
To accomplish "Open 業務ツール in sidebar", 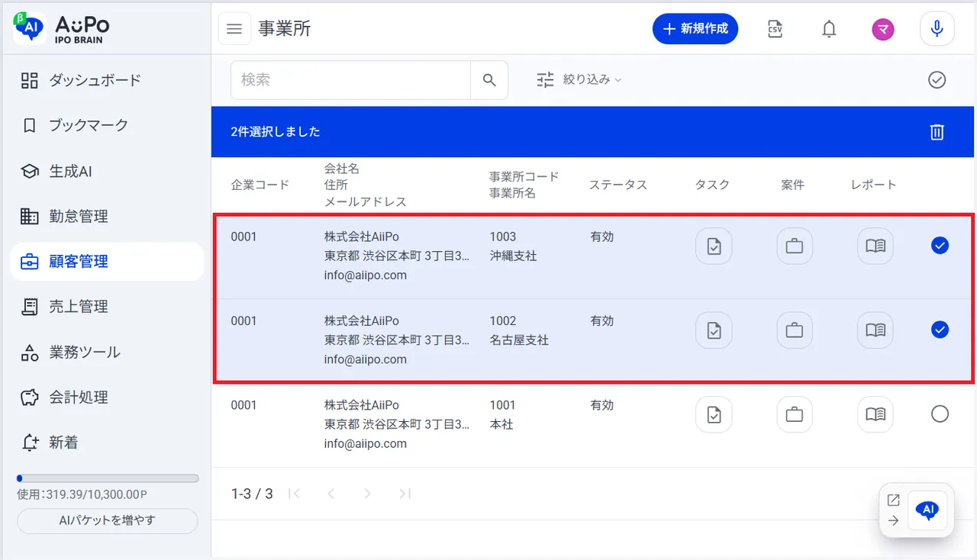I will click(107, 352).
